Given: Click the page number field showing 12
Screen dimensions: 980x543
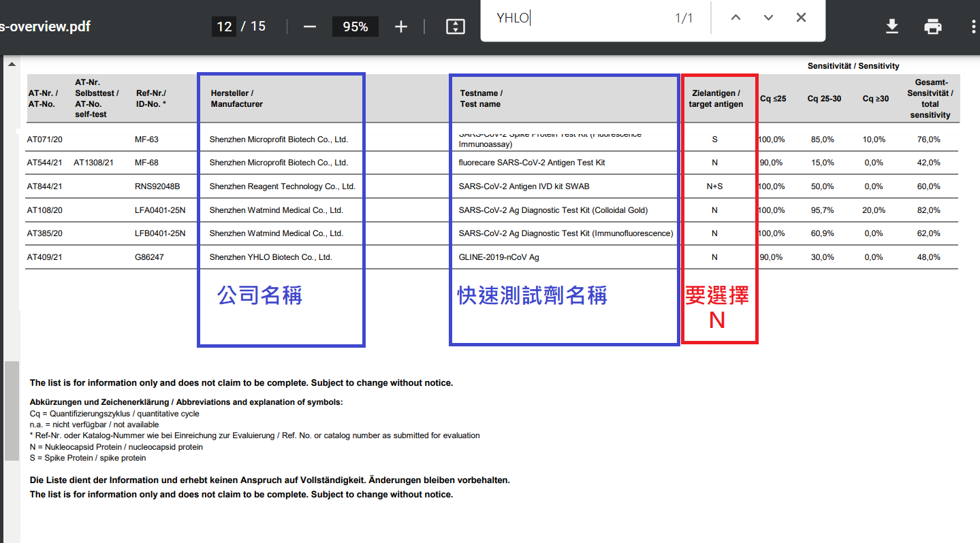Looking at the screenshot, I should click(x=224, y=27).
